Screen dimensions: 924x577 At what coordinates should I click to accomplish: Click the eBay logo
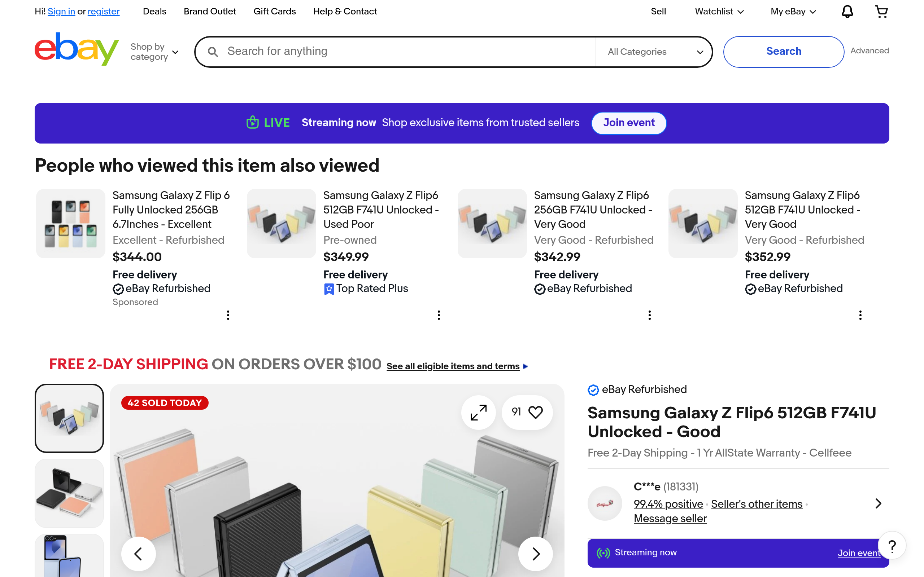tap(77, 49)
